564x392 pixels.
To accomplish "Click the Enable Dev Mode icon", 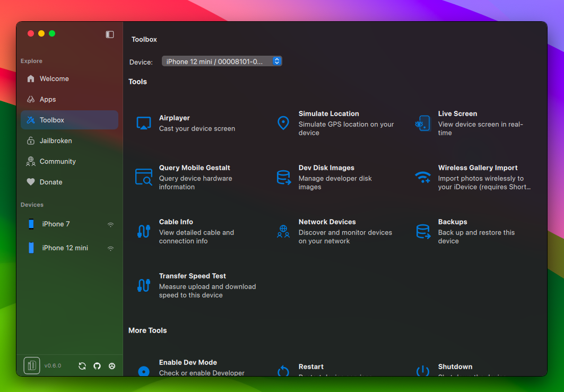I will (143, 371).
